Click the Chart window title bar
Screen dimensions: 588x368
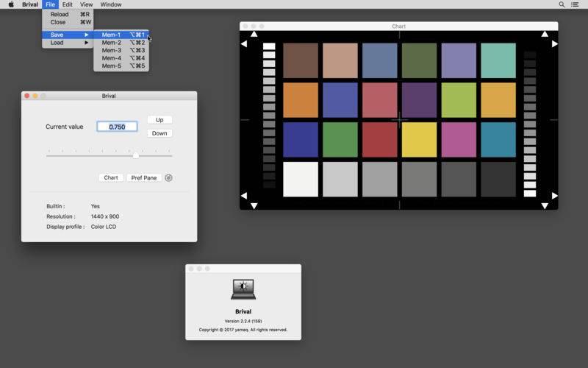[398, 26]
